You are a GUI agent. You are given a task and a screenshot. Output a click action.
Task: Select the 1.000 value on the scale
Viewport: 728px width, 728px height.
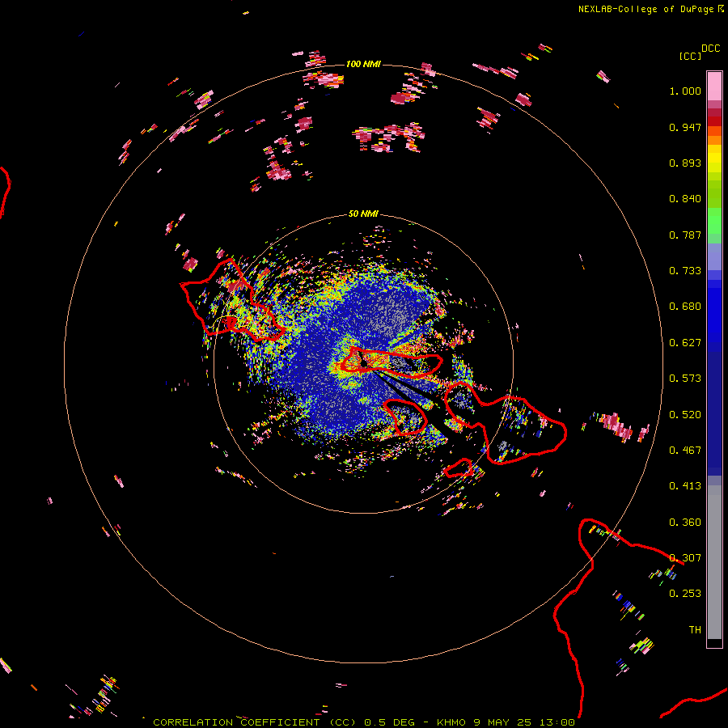pos(685,91)
